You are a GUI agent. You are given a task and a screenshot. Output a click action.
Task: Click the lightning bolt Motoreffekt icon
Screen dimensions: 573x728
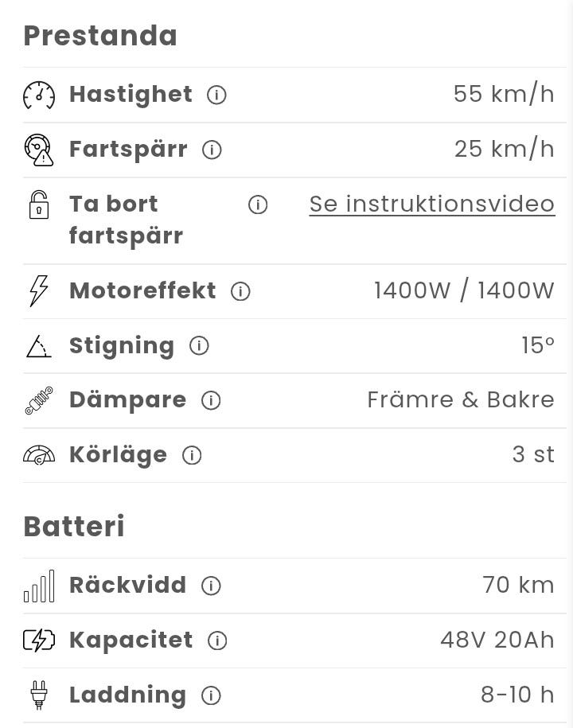pyautogui.click(x=39, y=291)
